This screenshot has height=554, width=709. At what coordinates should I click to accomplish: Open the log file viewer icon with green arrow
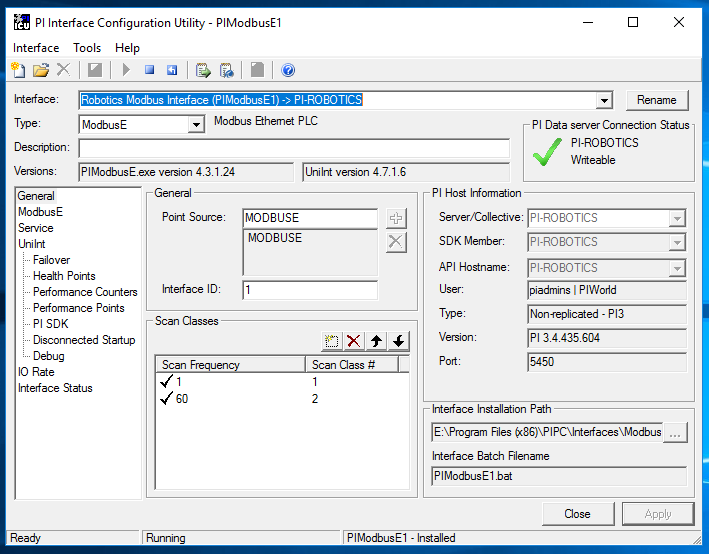pos(203,70)
